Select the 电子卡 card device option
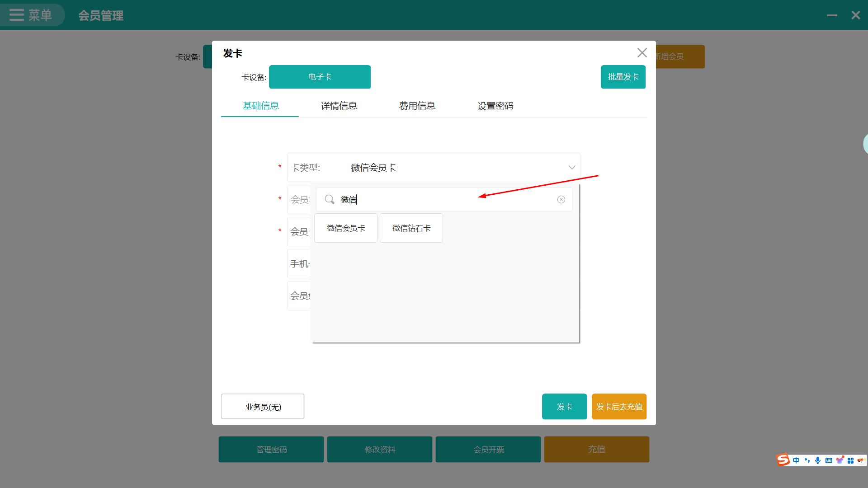 (x=320, y=77)
